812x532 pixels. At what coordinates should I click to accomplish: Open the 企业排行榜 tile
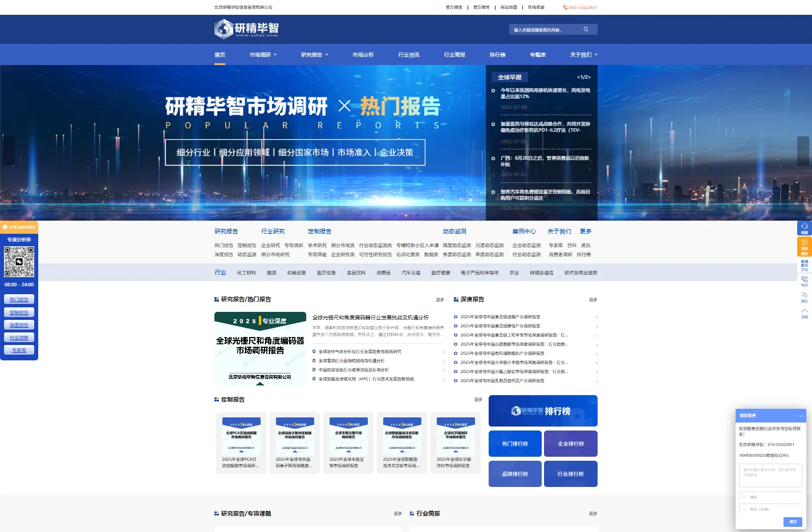click(570, 444)
